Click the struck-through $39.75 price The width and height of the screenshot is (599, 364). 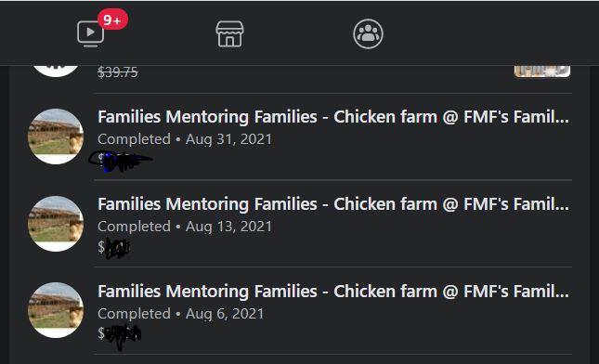point(118,71)
